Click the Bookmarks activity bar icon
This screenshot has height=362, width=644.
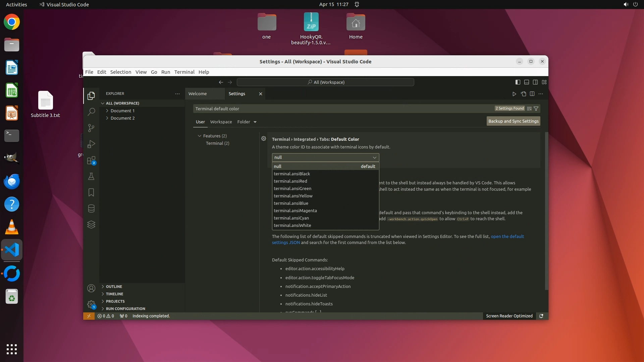91,192
